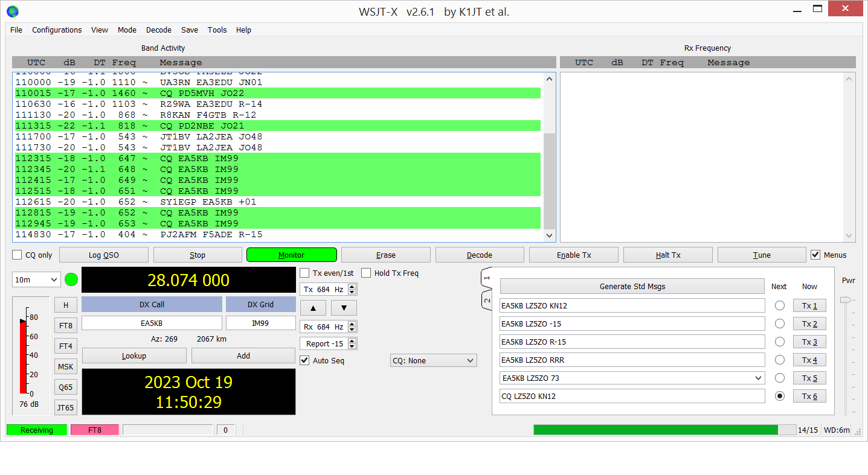868x475 pixels.
Task: Select the Next radio for Tx 6 CQ message
Action: point(780,396)
